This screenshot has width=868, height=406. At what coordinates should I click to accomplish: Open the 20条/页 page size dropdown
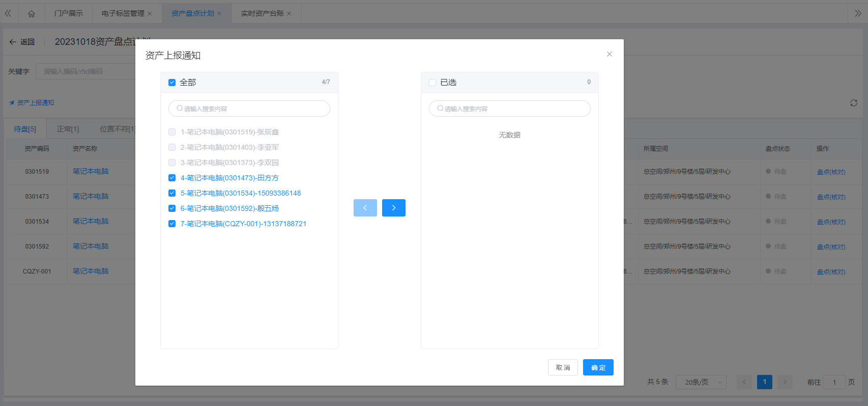[x=701, y=382]
